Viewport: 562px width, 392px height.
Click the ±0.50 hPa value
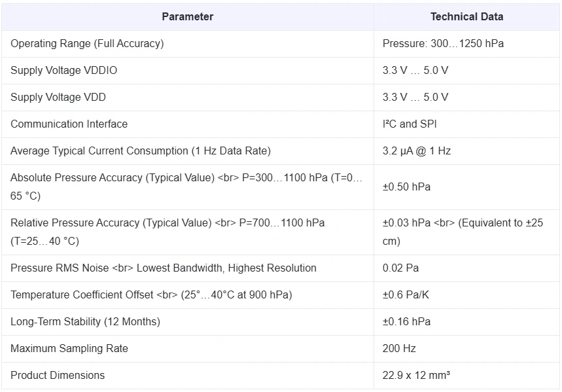pyautogui.click(x=406, y=187)
